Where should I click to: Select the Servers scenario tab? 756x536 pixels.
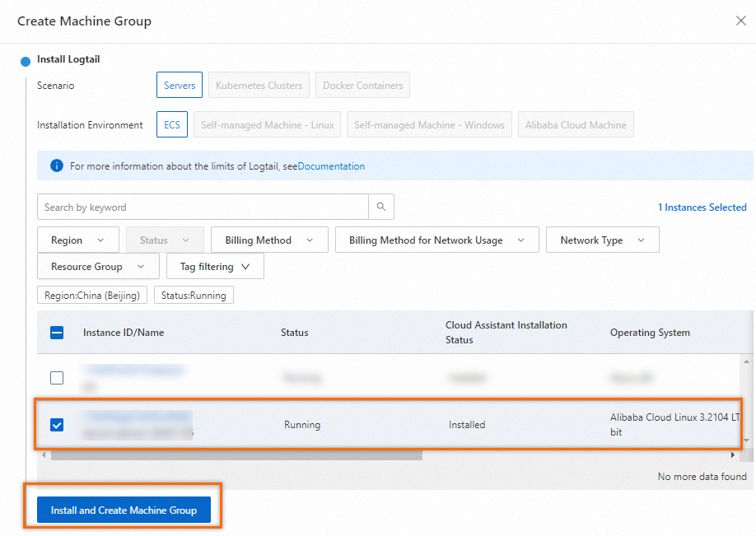pos(180,85)
